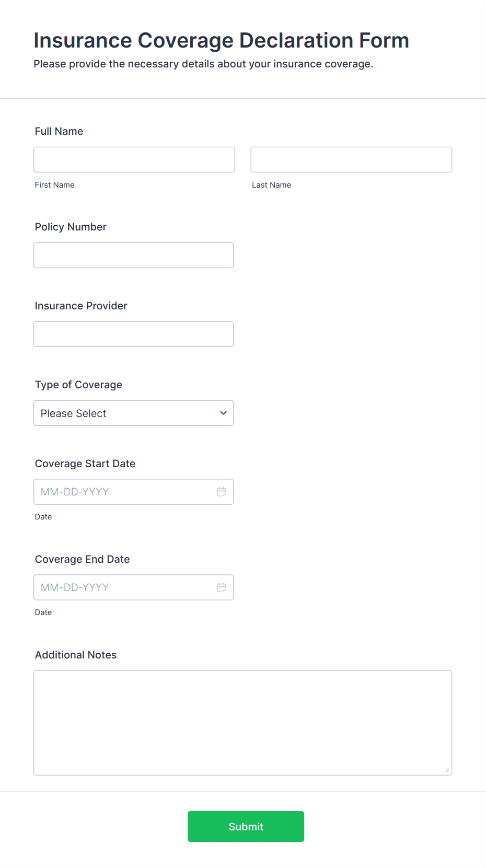This screenshot has width=486, height=868.
Task: Focus the Insurance Provider field
Action: pyautogui.click(x=133, y=333)
